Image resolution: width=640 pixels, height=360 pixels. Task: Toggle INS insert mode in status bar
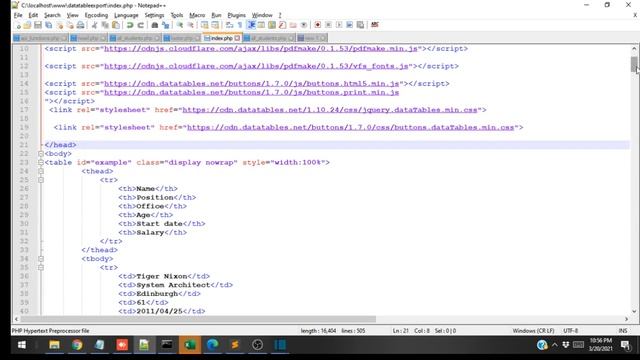tap(622, 331)
